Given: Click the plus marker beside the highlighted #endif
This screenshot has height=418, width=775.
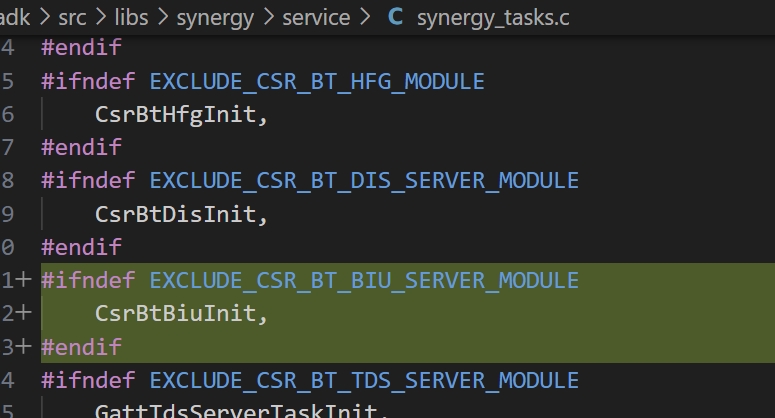Looking at the screenshot, I should (x=22, y=347).
